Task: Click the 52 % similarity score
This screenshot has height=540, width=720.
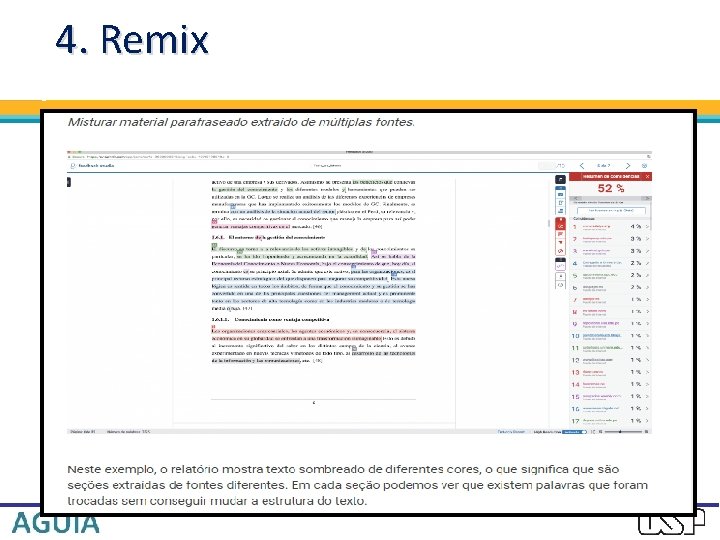Action: tap(611, 188)
